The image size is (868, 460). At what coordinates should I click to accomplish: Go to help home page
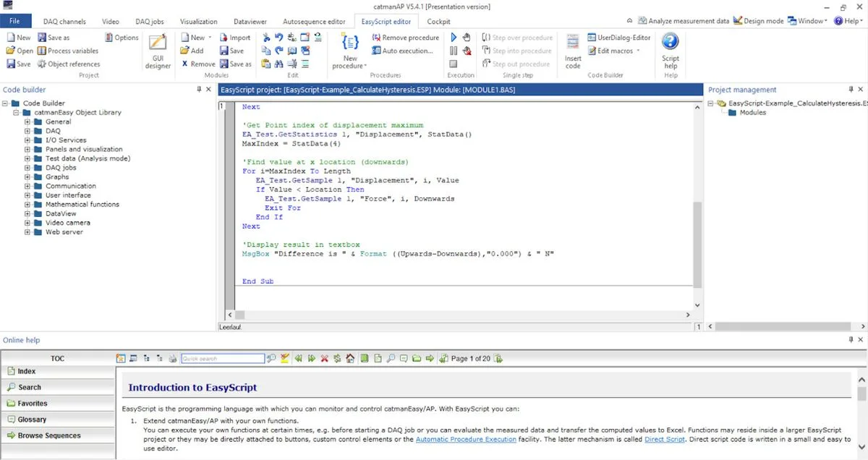[350, 358]
